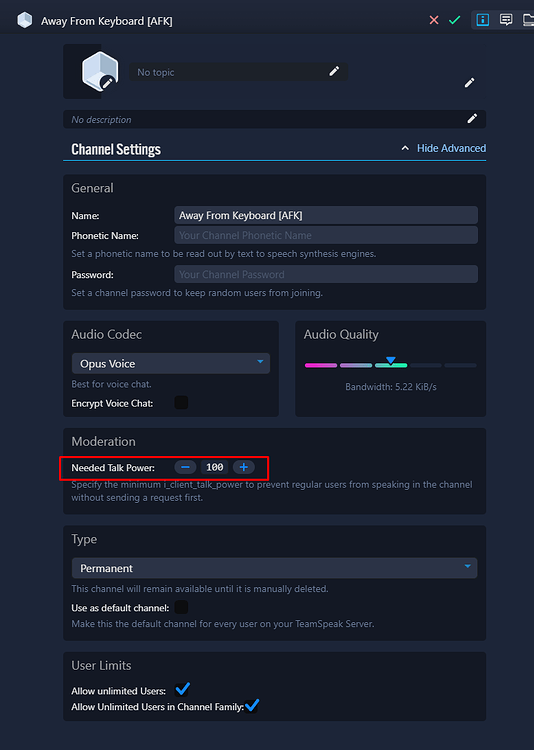Set audio quality to the lowest pink segment
This screenshot has height=750, width=534.
(321, 365)
